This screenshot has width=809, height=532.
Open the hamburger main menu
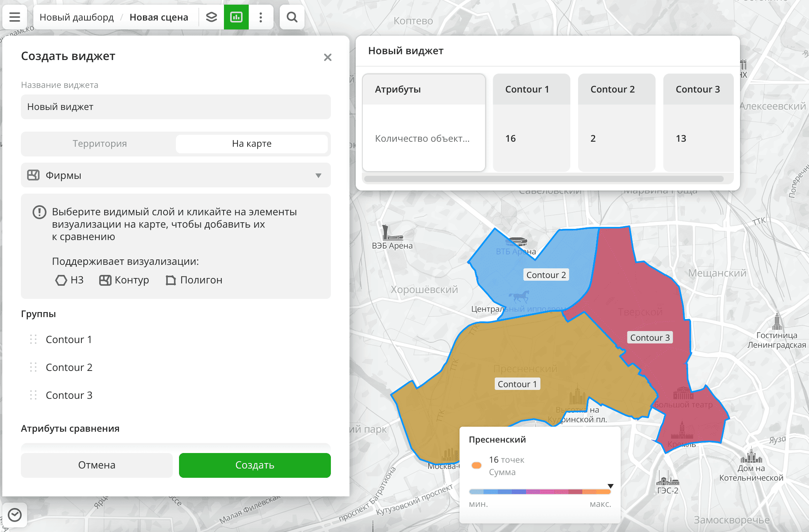coord(15,17)
